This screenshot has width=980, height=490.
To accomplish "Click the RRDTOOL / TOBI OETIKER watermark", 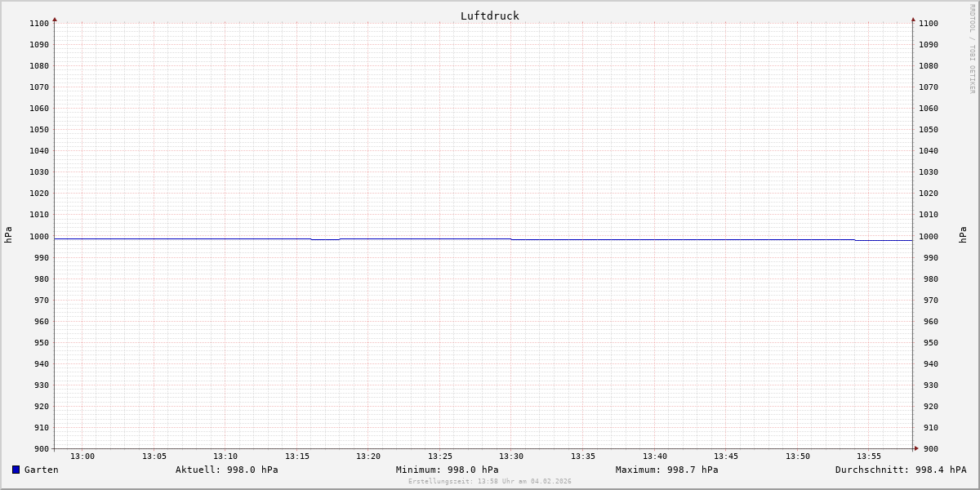I will point(972,49).
